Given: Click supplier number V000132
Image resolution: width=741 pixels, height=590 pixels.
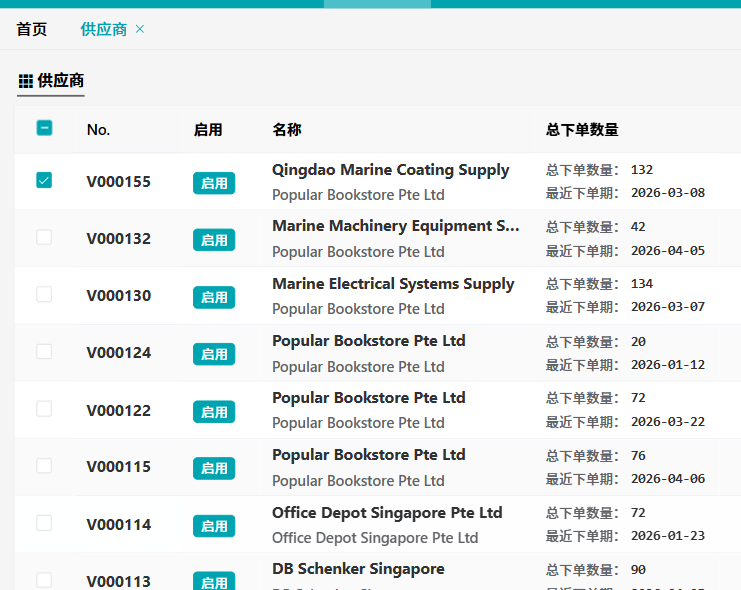Looking at the screenshot, I should [118, 239].
